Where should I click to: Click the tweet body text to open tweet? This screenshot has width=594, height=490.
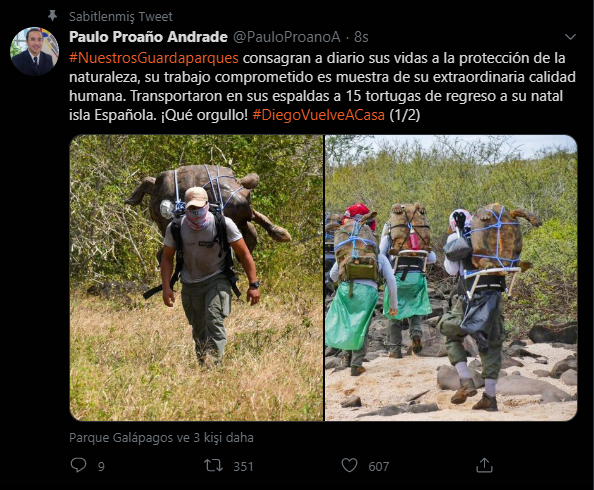pos(322,86)
